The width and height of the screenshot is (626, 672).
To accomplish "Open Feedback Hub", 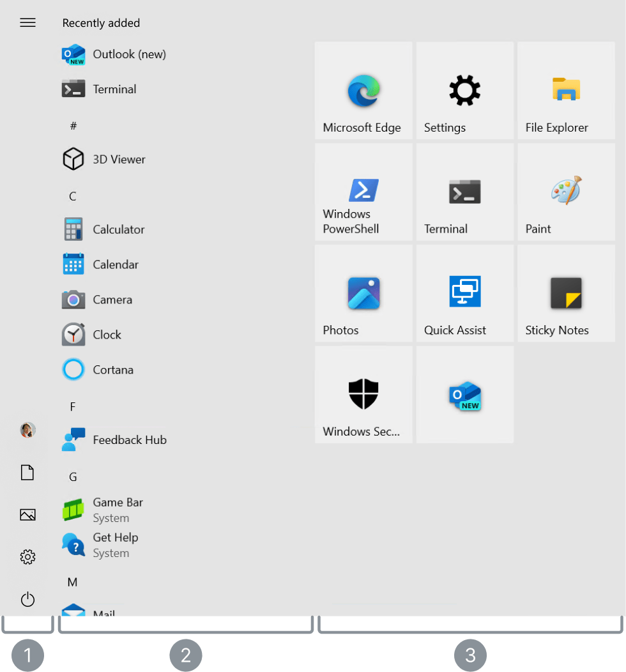I will coord(114,440).
